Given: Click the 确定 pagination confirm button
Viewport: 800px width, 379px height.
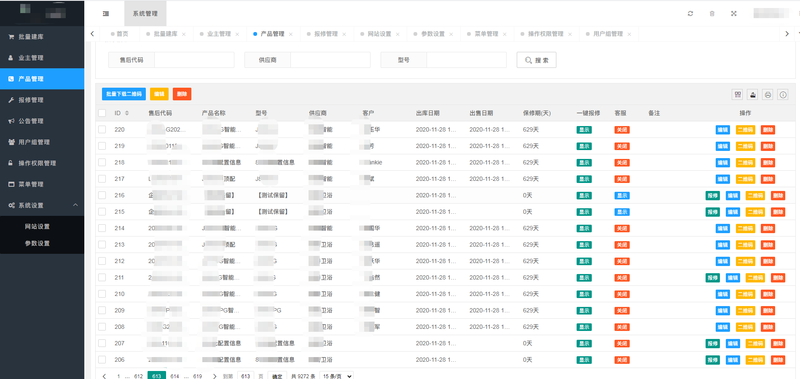Looking at the screenshot, I should [x=277, y=376].
